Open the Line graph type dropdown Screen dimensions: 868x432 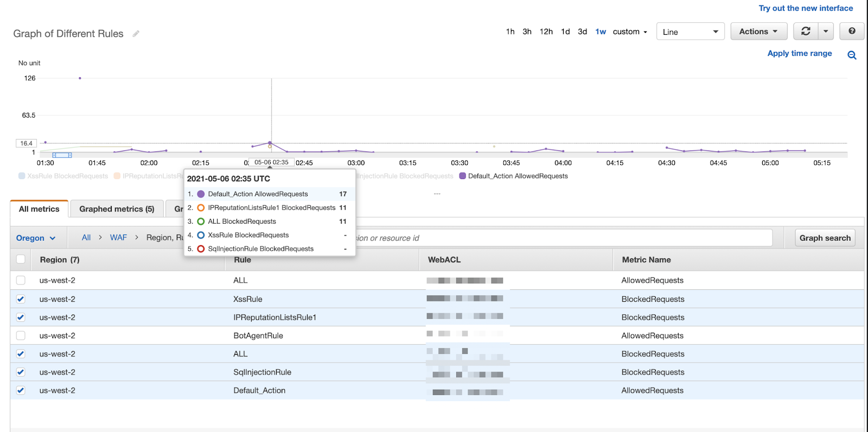[690, 31]
